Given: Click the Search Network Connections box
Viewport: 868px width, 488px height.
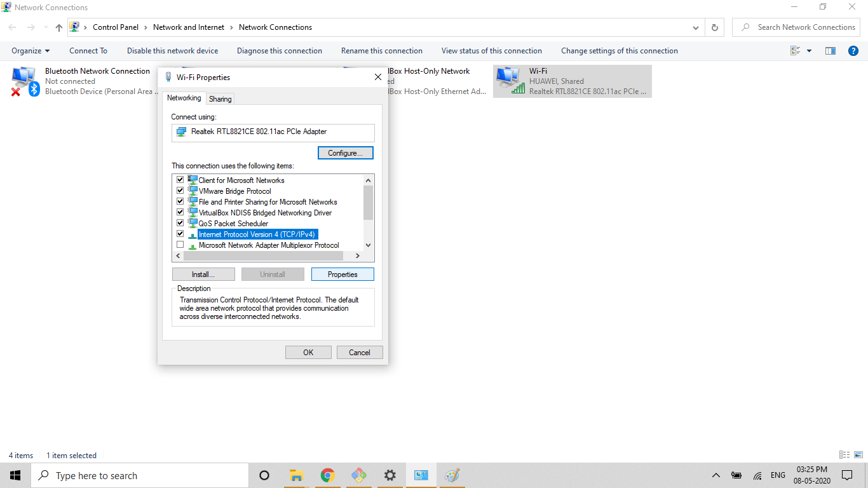Looking at the screenshot, I should (796, 27).
